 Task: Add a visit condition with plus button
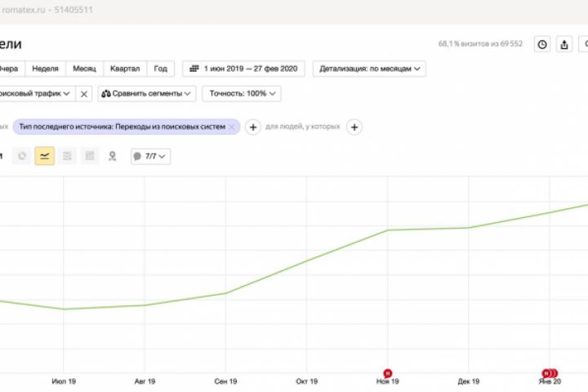(x=253, y=127)
